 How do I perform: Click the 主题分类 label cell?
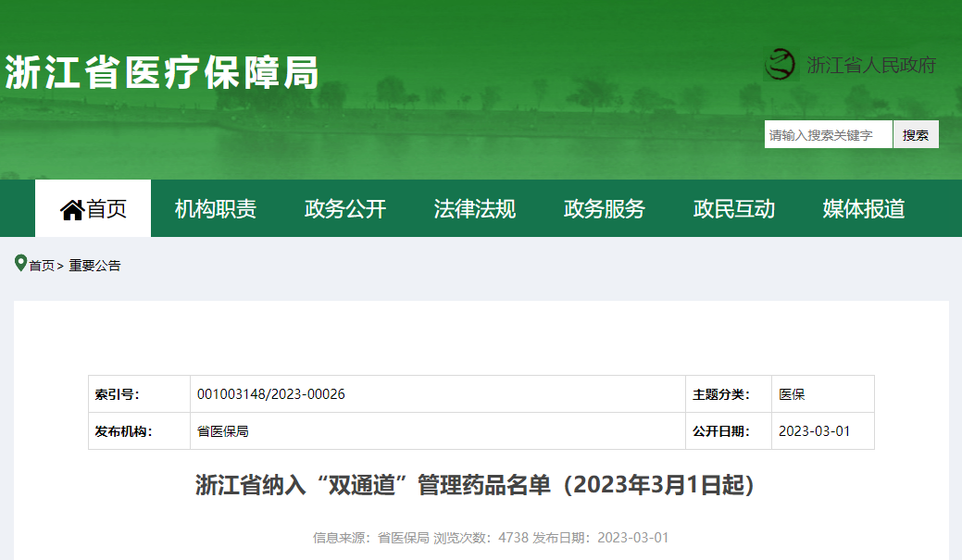729,393
